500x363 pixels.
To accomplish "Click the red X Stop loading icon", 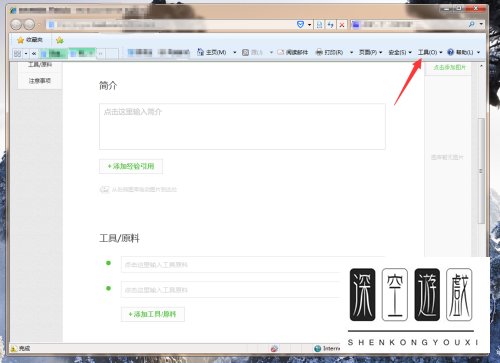I will point(342,25).
